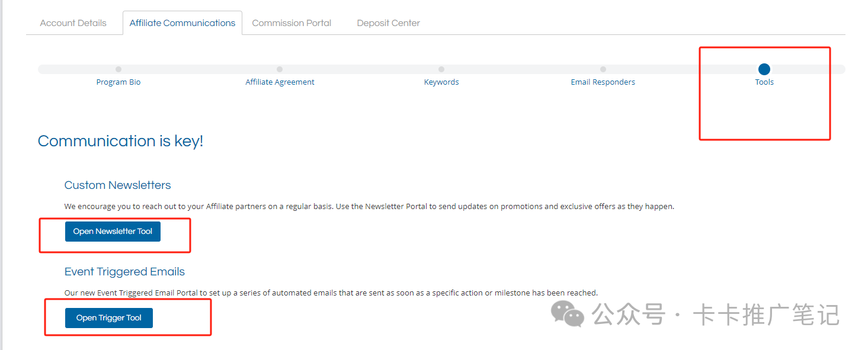Click the Affiliate Agreement step dot
Screen dimensions: 868x350
pos(280,69)
